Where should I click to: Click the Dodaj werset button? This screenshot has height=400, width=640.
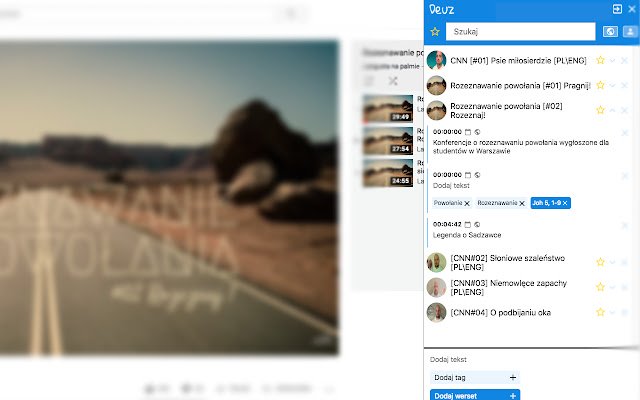tap(475, 395)
